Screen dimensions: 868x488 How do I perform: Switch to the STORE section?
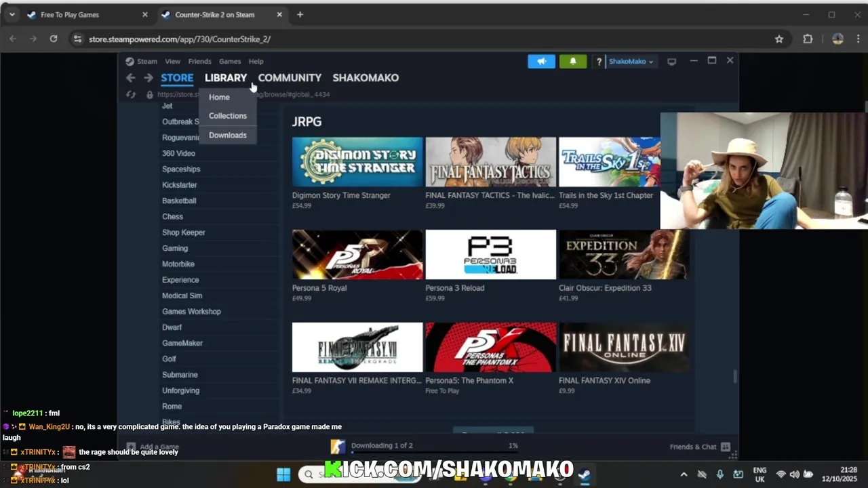pyautogui.click(x=177, y=78)
